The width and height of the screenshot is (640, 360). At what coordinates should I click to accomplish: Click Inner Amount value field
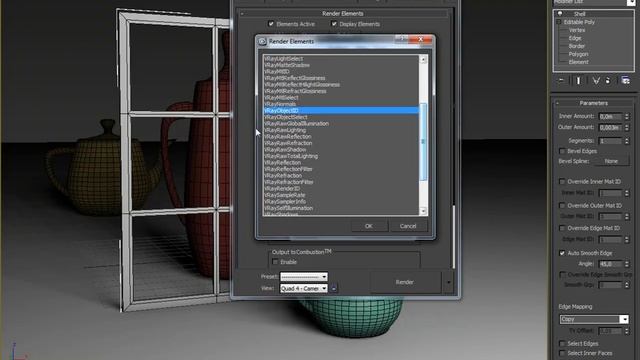[x=611, y=116]
